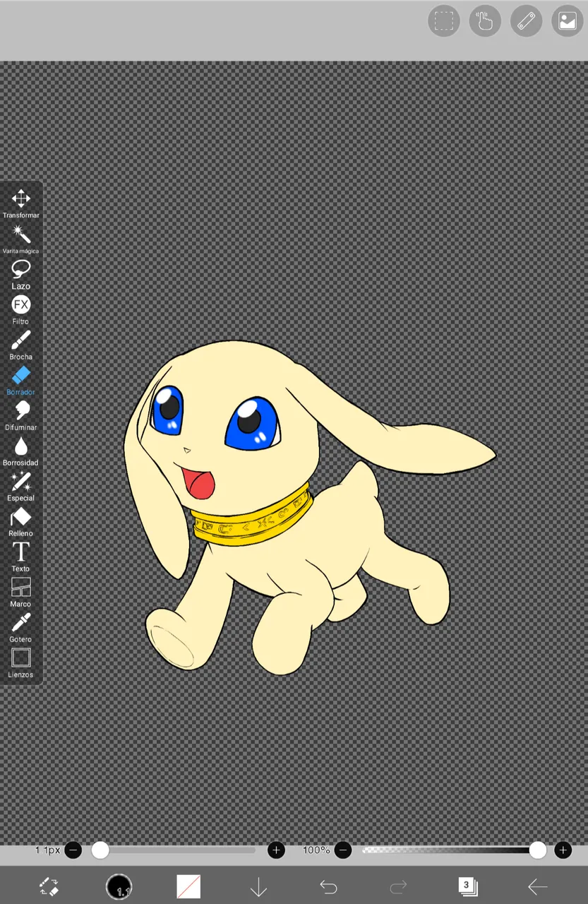Open the selection area button at top

point(444,20)
